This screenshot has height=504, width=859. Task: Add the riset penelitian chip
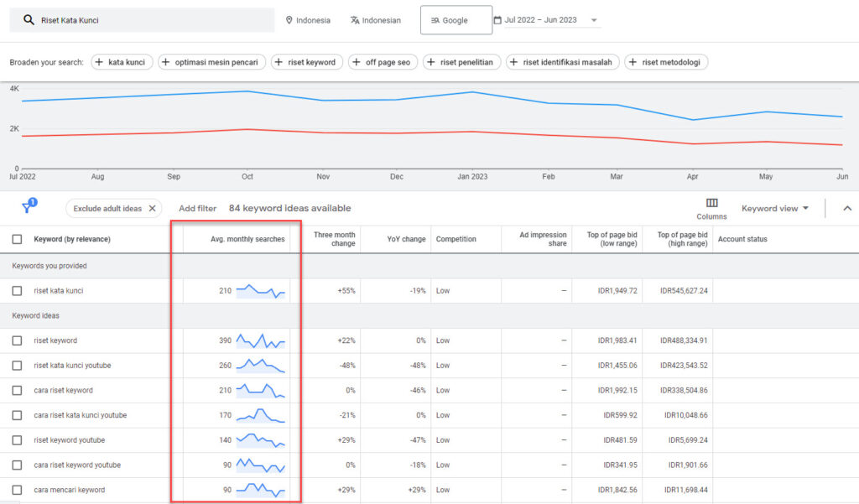click(x=462, y=62)
